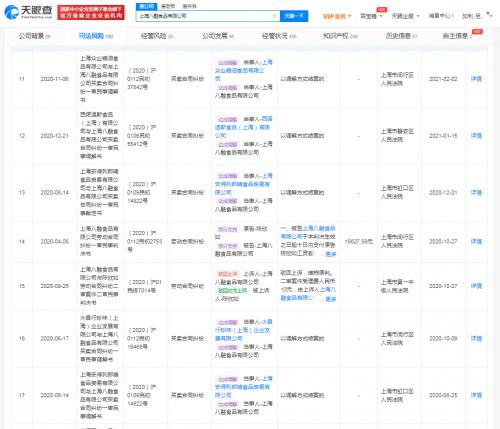Open 详情 for row 16
This screenshot has height=429, width=500.
click(476, 338)
